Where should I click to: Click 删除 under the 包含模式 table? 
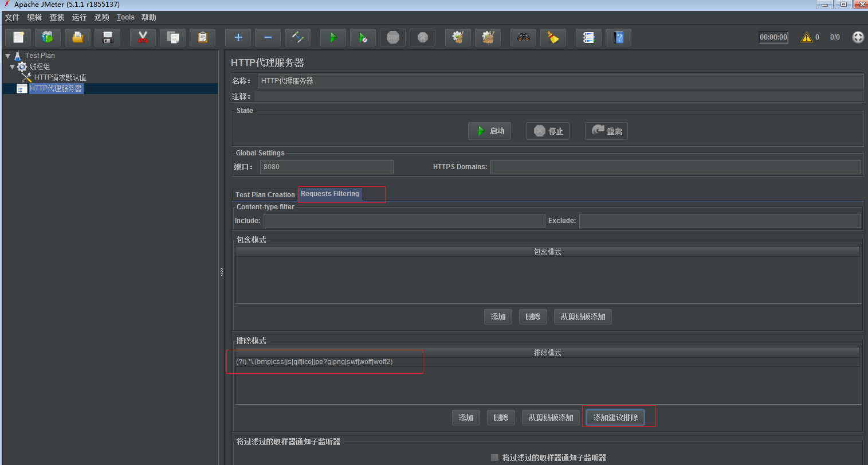click(533, 316)
